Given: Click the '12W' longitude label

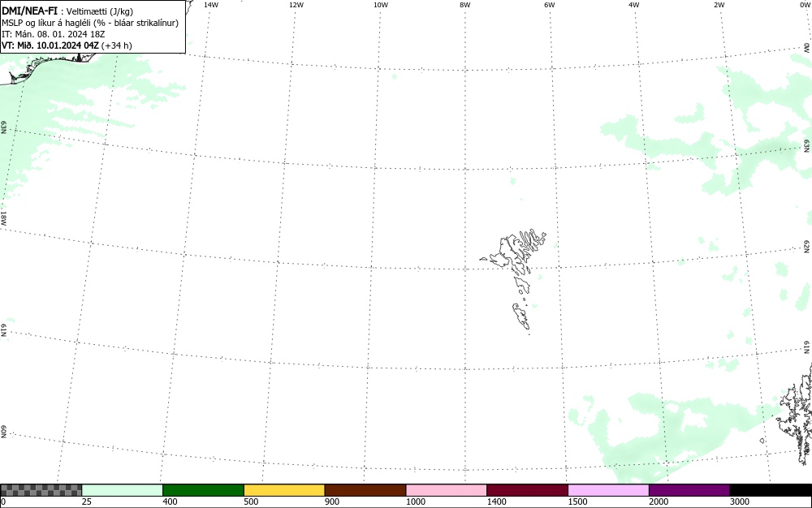Looking at the screenshot, I should tap(296, 5).
